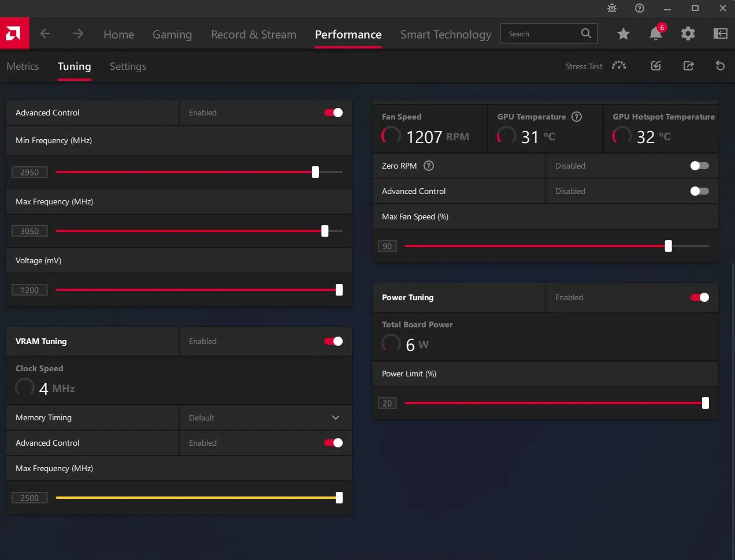
Task: Click the search magnifier icon
Action: pyautogui.click(x=586, y=33)
